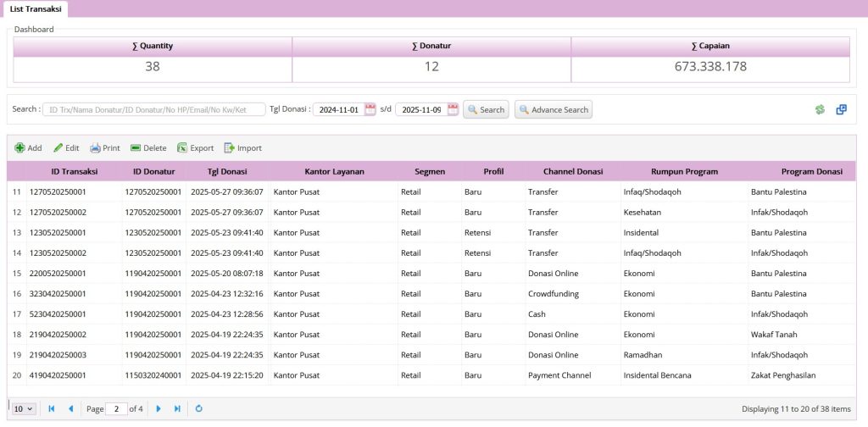Add a new transaction
Viewport: 868px width, 427px height.
(x=28, y=147)
